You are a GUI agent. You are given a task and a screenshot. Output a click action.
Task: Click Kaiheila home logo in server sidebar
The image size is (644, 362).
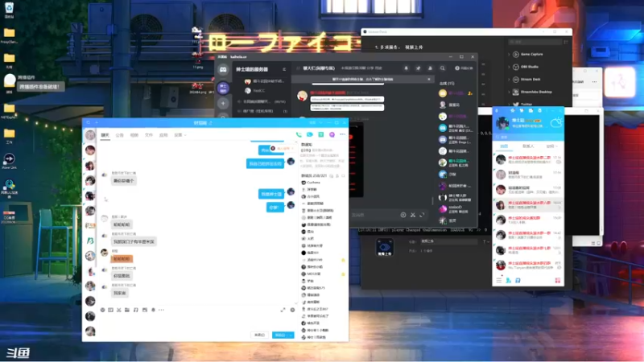[x=223, y=70]
